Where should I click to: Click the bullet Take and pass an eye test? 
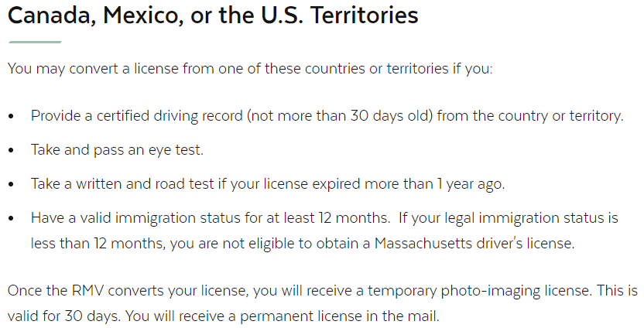tap(117, 150)
